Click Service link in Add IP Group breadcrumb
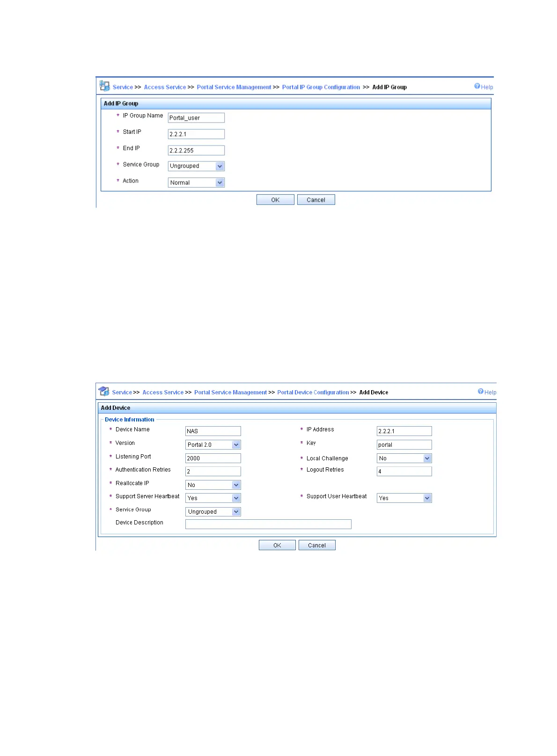 (123, 87)
